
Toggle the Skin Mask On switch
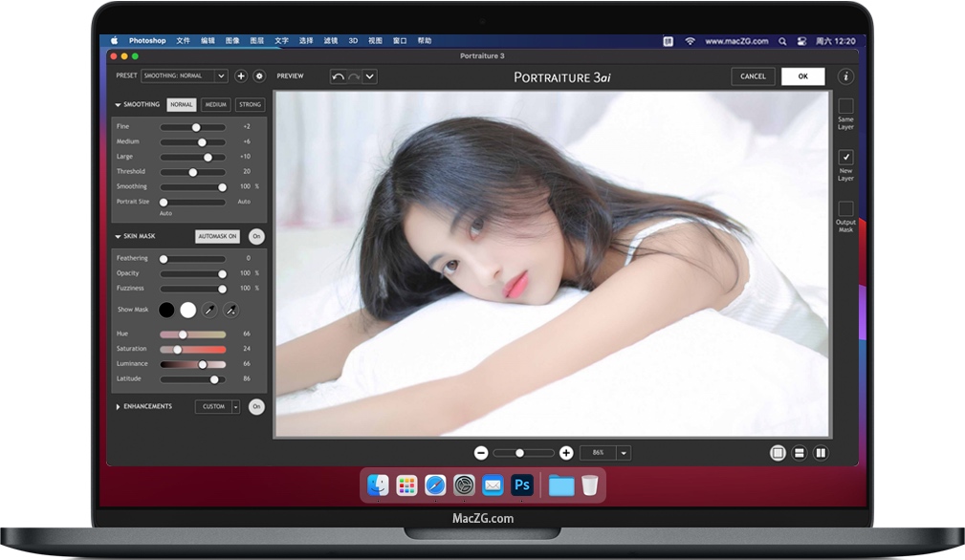256,236
